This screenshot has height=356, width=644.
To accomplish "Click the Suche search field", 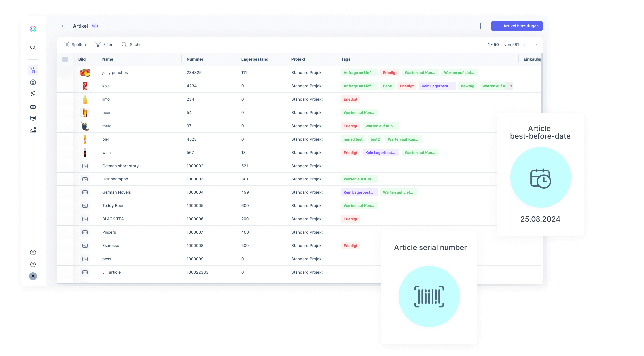I will pos(132,45).
